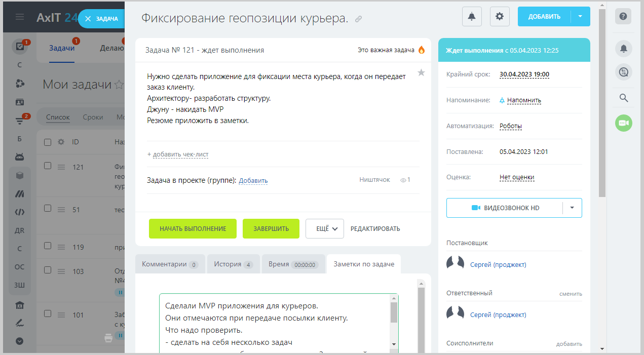Copy task link via chain icon
644x355 pixels.
point(359,19)
